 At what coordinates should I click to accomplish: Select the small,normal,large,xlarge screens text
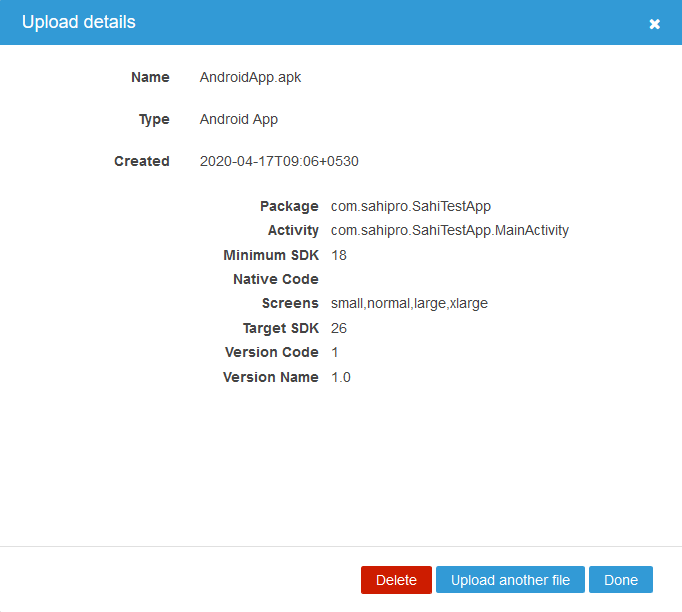click(409, 304)
